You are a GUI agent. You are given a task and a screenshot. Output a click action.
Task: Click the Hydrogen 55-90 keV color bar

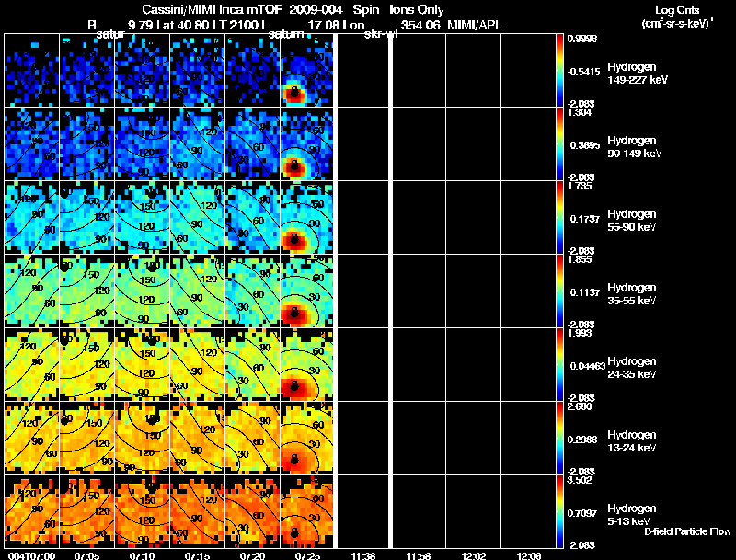coord(559,218)
